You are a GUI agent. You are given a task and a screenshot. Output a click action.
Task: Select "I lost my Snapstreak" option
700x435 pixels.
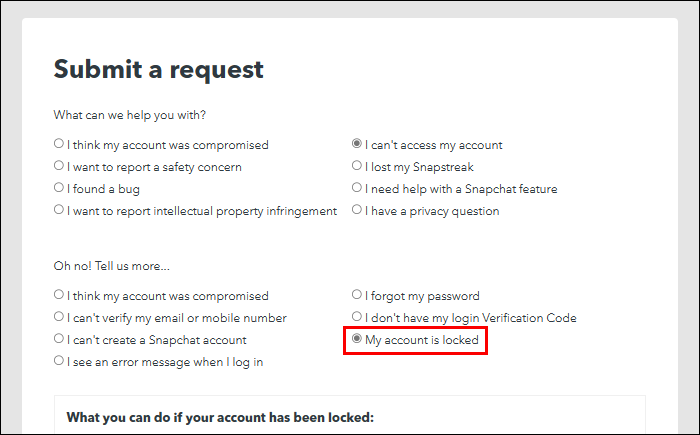357,166
